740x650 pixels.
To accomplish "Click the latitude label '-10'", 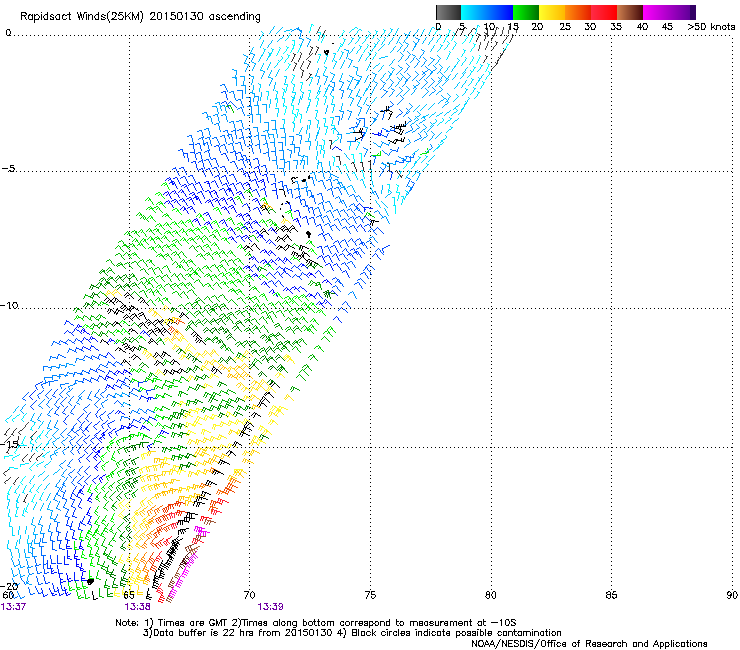I will click(x=9, y=305).
